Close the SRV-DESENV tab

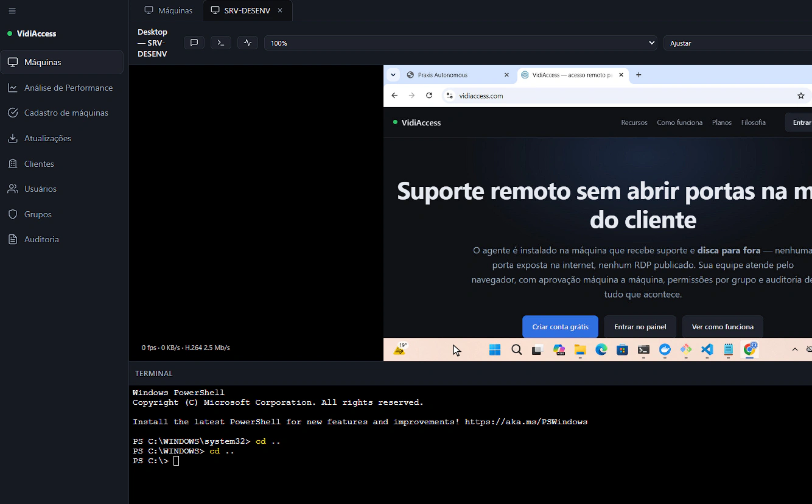point(280,10)
